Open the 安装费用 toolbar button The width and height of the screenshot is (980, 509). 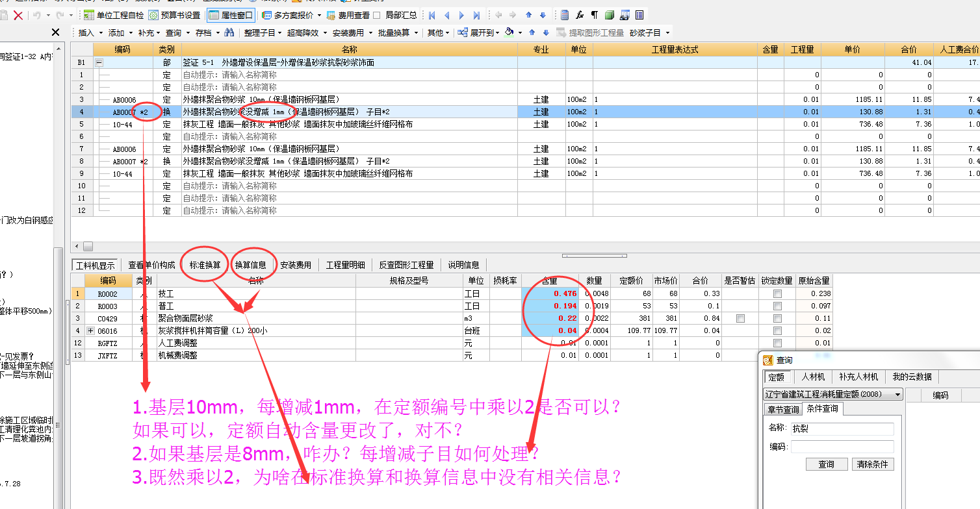351,32
